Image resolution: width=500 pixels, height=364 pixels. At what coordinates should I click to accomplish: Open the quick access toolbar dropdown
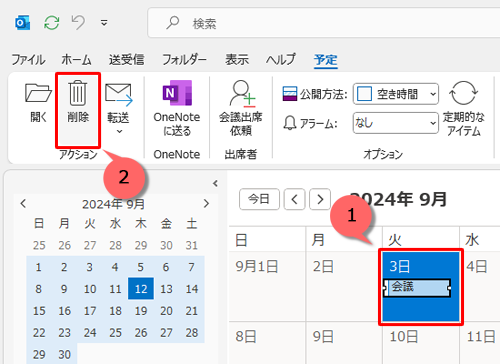click(104, 23)
